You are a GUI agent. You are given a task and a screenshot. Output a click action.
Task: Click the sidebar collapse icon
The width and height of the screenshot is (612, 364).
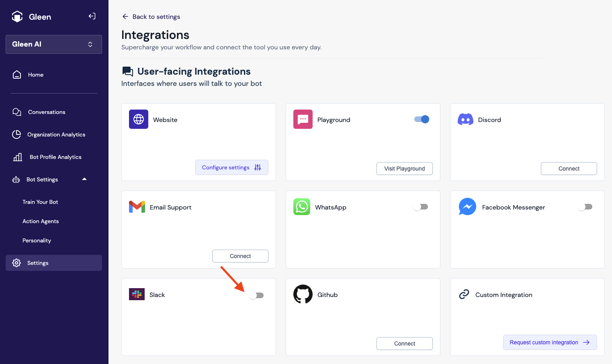click(x=92, y=16)
